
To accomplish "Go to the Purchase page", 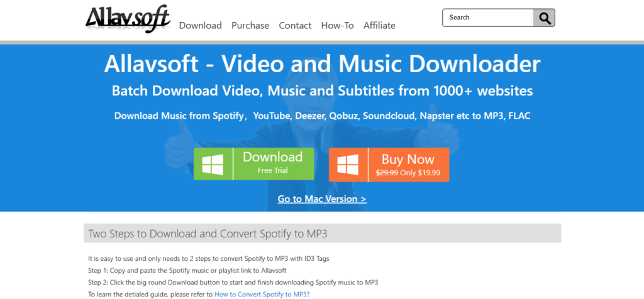I will (x=250, y=26).
